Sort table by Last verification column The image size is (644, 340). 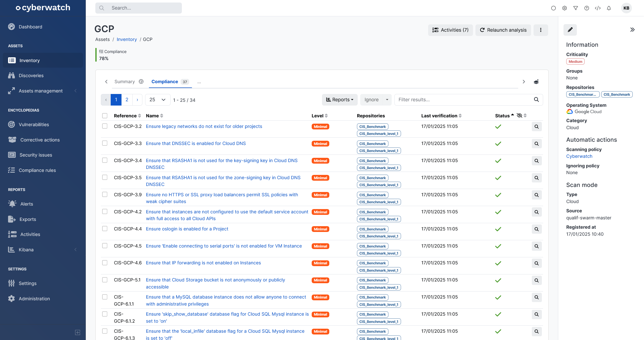pyautogui.click(x=441, y=116)
